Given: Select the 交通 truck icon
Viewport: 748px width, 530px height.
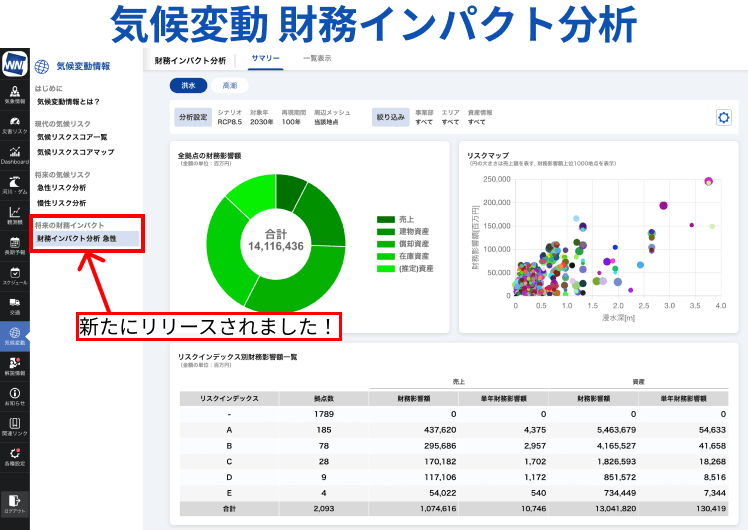Looking at the screenshot, I should click(x=14, y=303).
